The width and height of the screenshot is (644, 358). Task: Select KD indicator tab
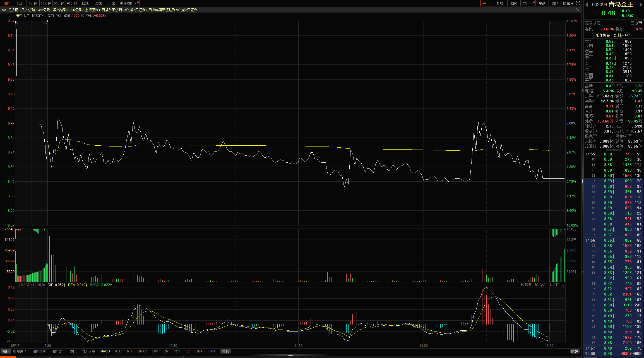188,351
